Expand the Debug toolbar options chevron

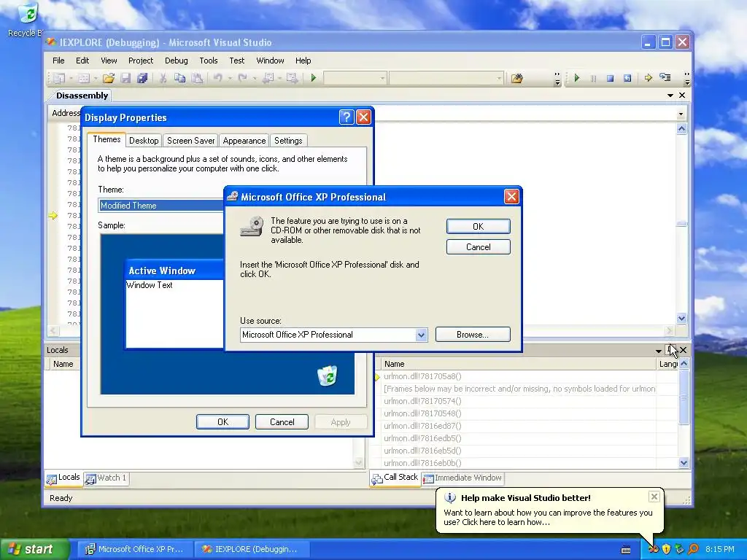click(686, 79)
